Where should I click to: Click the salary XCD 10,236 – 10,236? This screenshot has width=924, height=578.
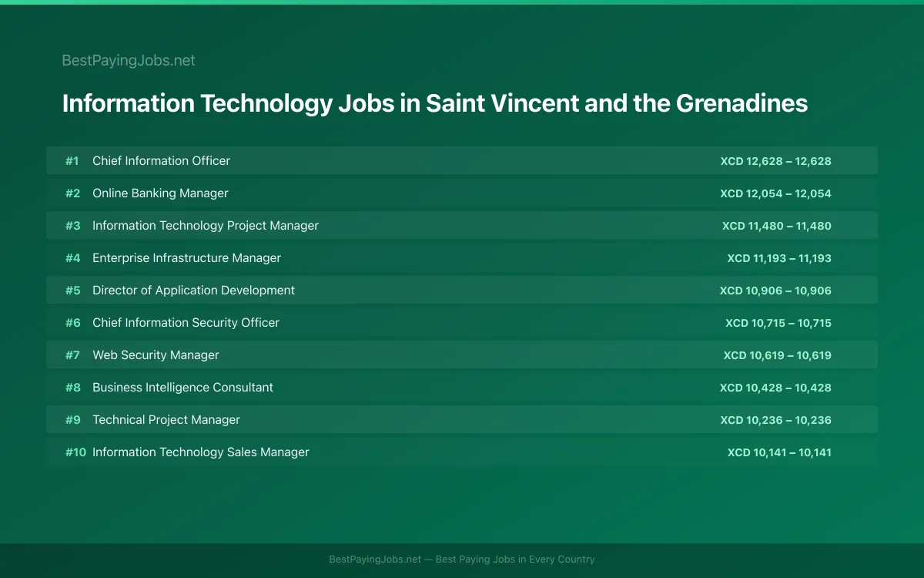point(776,420)
